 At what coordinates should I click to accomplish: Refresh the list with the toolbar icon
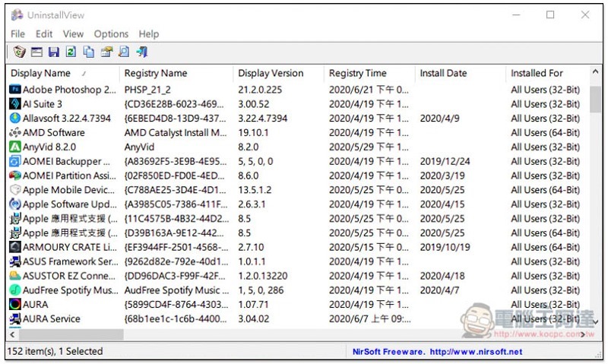[71, 52]
